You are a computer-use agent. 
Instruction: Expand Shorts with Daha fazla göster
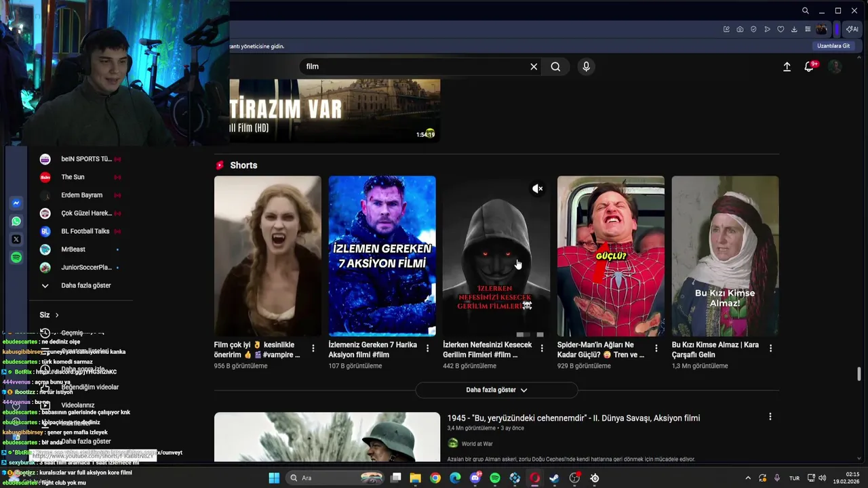tap(496, 390)
